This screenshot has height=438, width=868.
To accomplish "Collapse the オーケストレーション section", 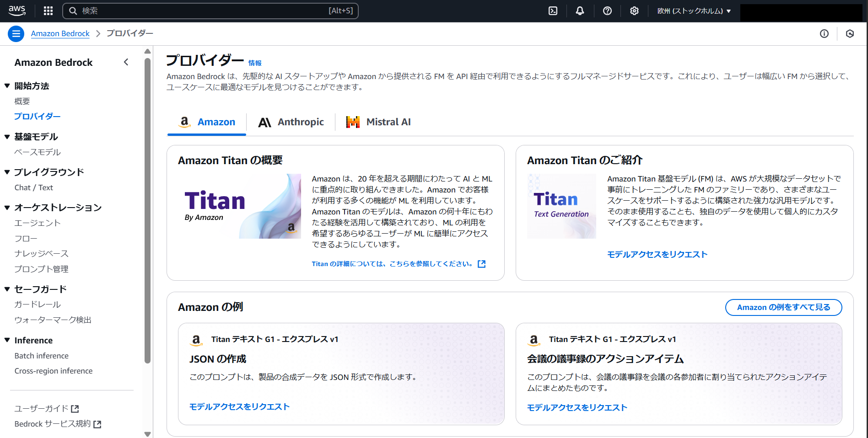I will tap(7, 208).
